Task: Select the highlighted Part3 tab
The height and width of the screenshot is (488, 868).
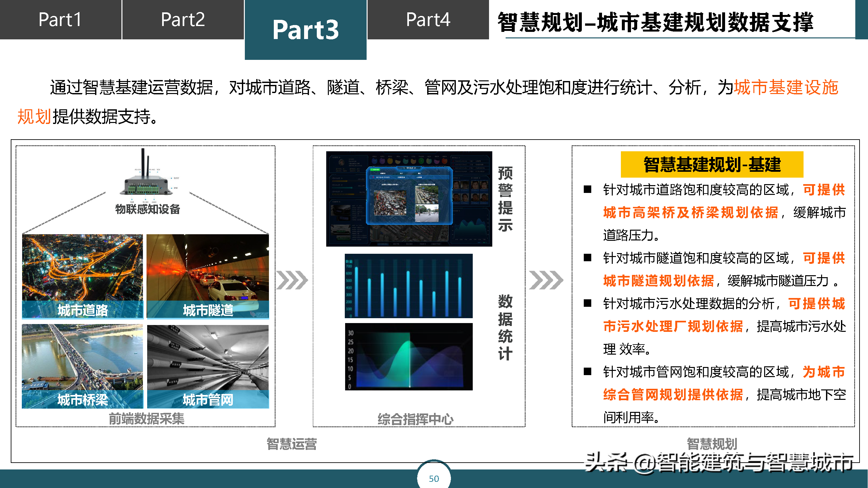Action: (306, 30)
